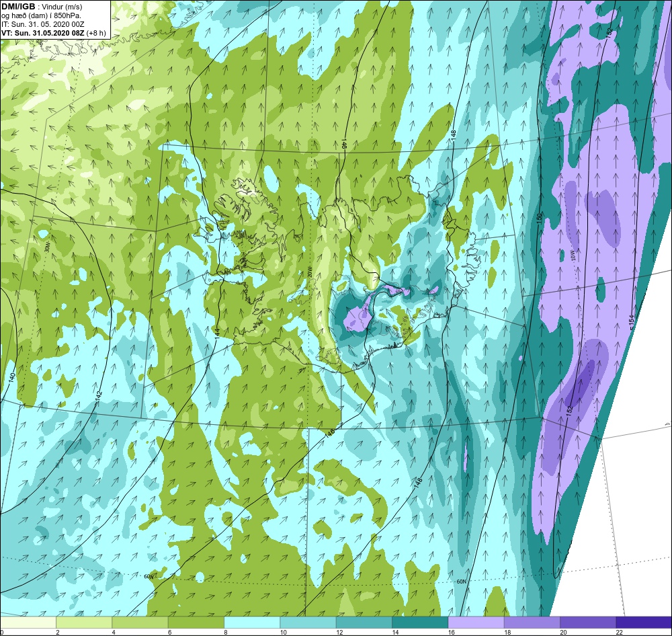Viewport: 672px width, 636px height.
Task: Click the "VT: Sun. 31.05.2020 08Z (+8 h)" line
Action: pos(54,32)
